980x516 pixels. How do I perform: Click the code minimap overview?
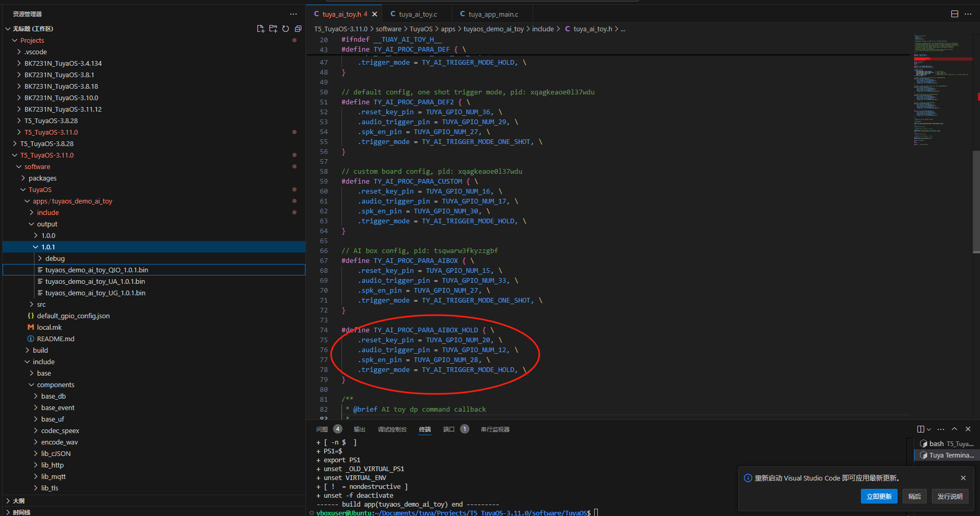coord(942,90)
